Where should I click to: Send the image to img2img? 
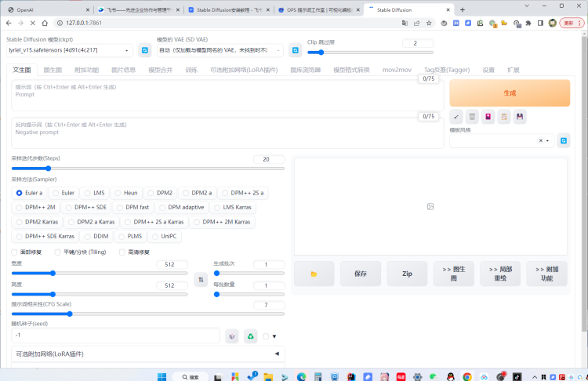453,274
